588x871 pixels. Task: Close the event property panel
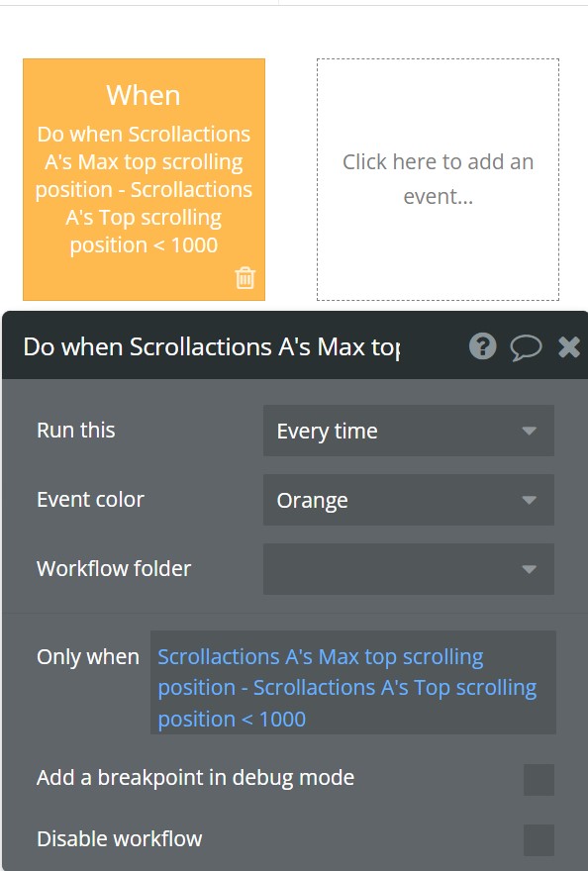point(569,347)
